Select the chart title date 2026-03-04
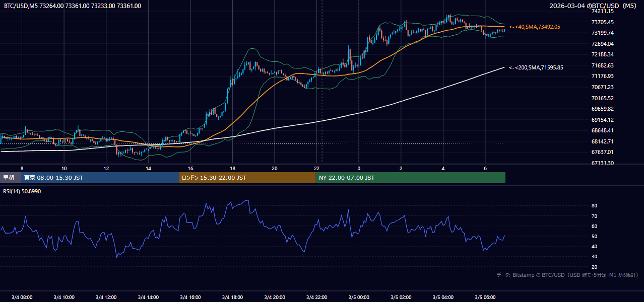This screenshot has width=644, height=302. pos(568,6)
